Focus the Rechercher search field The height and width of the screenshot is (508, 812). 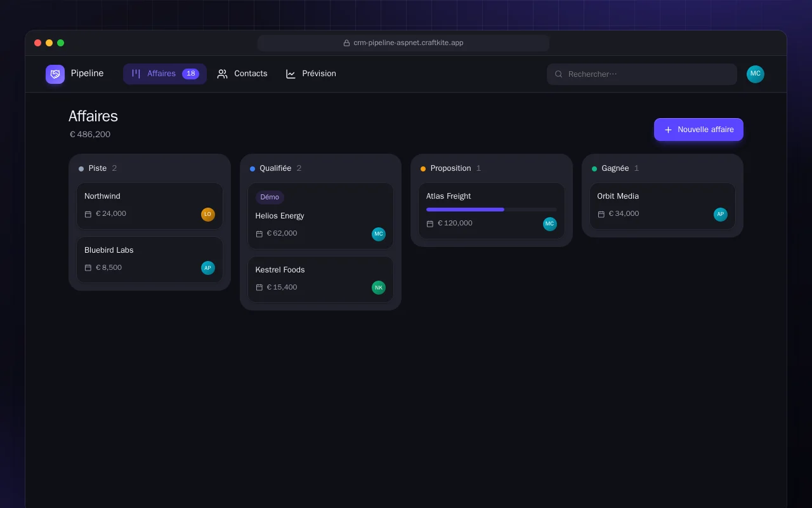[x=642, y=74]
